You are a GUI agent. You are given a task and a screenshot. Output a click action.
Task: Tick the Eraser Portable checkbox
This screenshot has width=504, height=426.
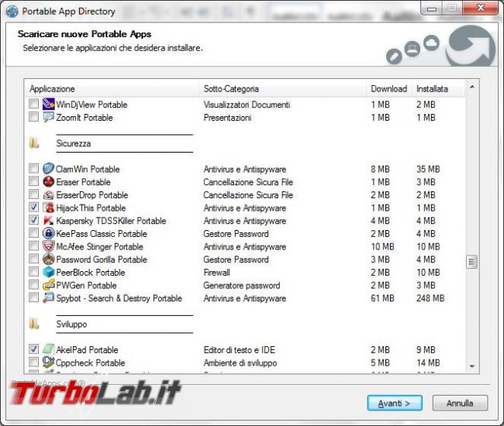tap(33, 181)
